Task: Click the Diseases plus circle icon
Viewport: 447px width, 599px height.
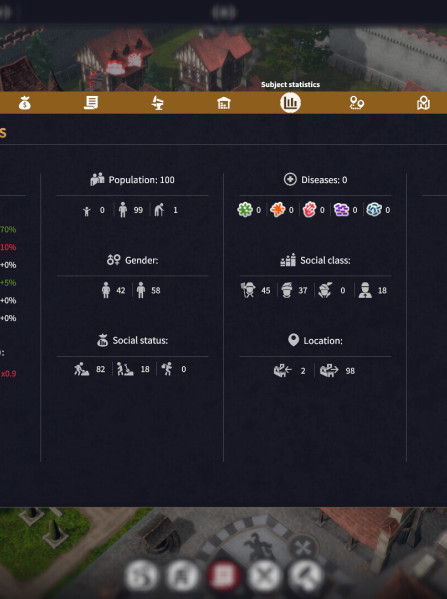Action: tap(290, 179)
